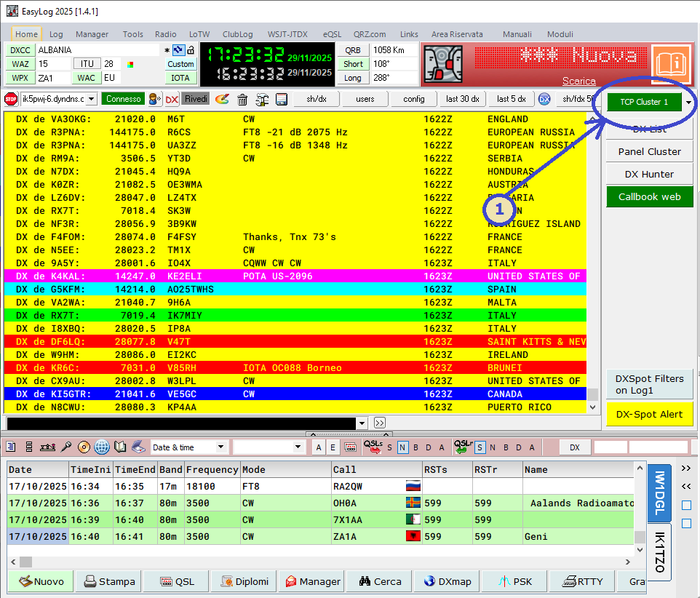This screenshot has width=700, height=598.
Task: Select the IW1DGL vertical tab
Action: (660, 493)
